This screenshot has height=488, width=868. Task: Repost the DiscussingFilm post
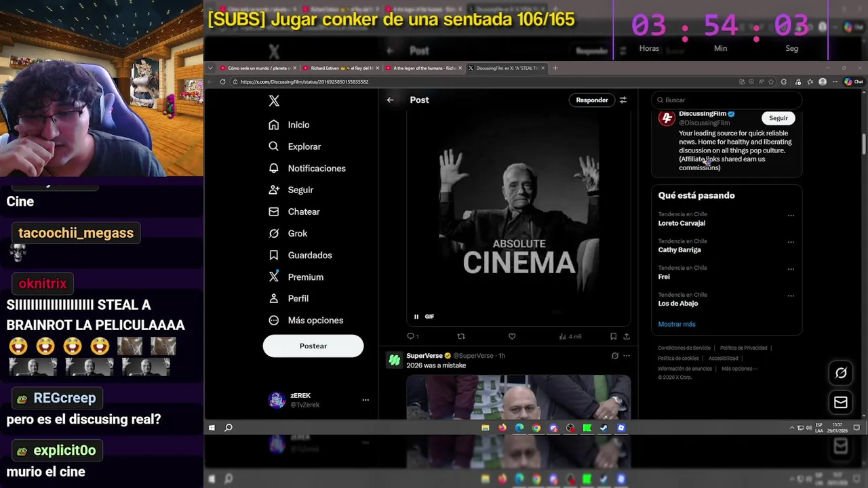click(461, 336)
